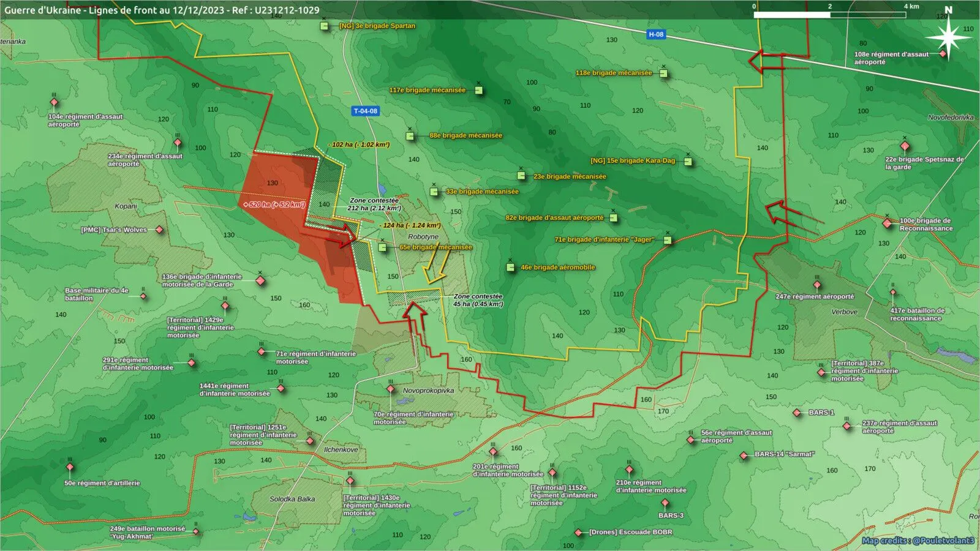Image resolution: width=980 pixels, height=551 pixels.
Task: Select the 136e brigade de la Garde diamond
Action: (x=260, y=280)
